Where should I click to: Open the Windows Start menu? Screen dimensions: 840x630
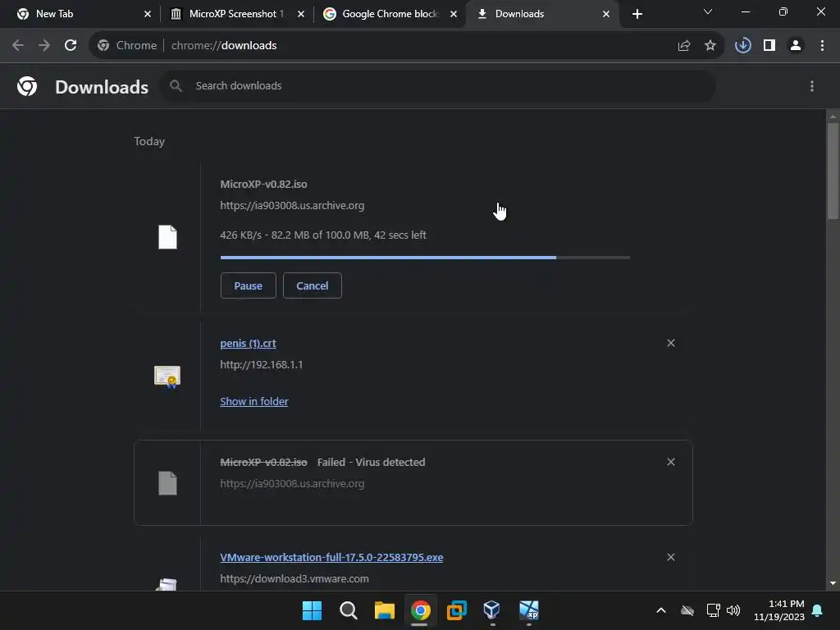click(x=312, y=610)
